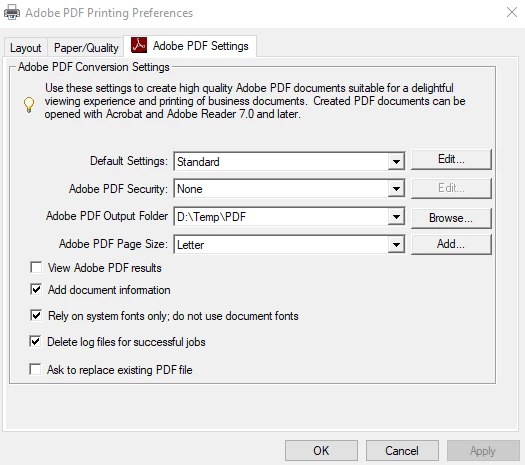Click the Standard value in Default Settings

[198, 162]
